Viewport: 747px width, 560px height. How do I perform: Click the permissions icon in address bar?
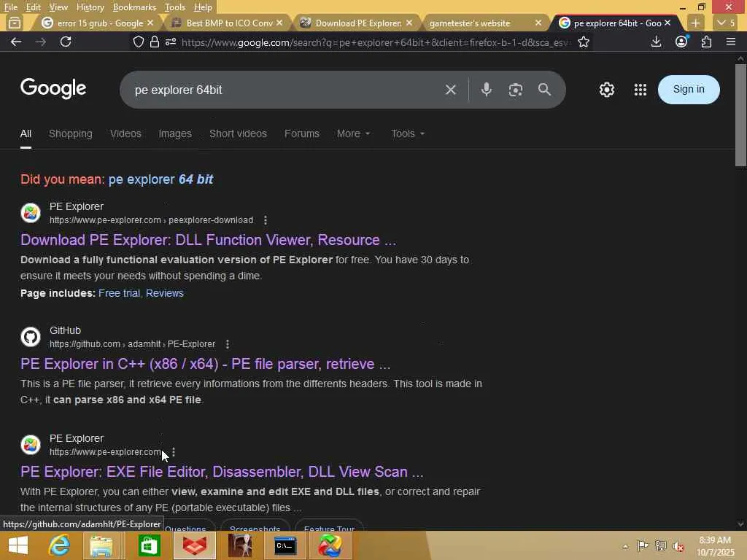coord(171,42)
